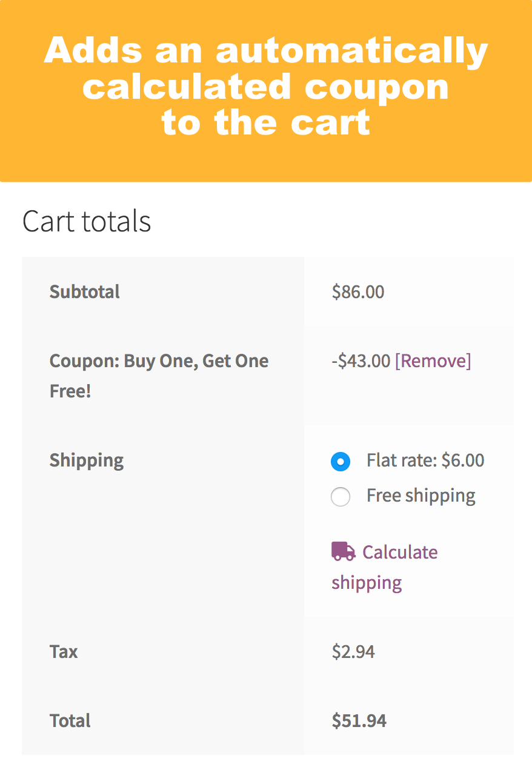
Task: Click the -$43.00 discount amount
Action: (361, 361)
